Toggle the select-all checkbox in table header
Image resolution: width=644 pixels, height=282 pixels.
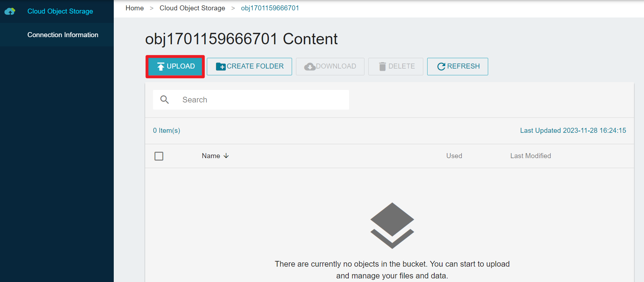[159, 156]
